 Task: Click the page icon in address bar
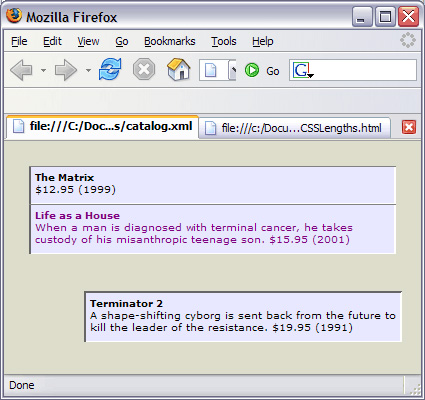[210, 70]
